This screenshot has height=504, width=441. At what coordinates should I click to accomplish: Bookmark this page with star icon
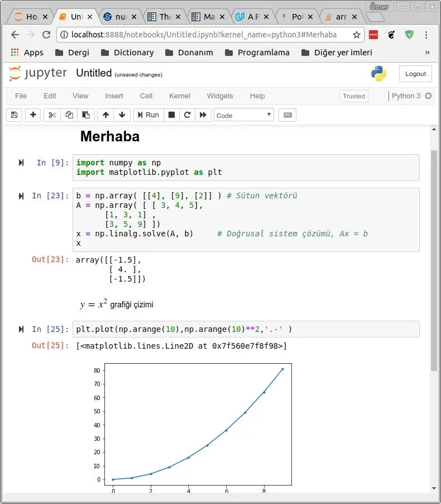coord(357,35)
